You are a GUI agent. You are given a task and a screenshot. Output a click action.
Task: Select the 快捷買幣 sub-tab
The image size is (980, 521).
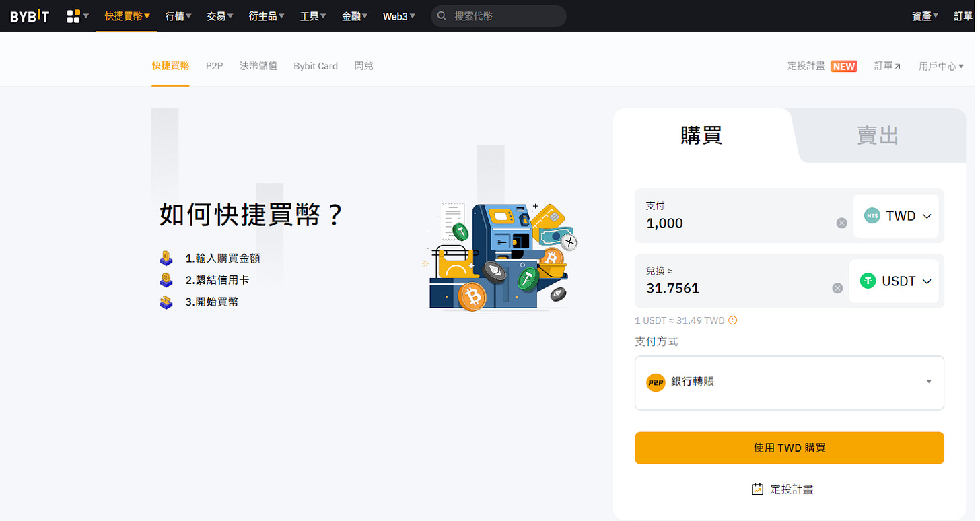point(170,66)
